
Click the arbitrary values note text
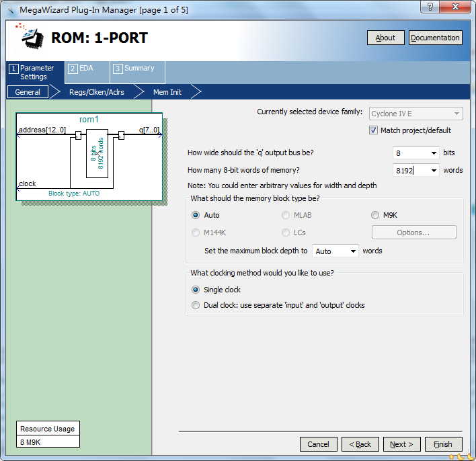coord(282,185)
